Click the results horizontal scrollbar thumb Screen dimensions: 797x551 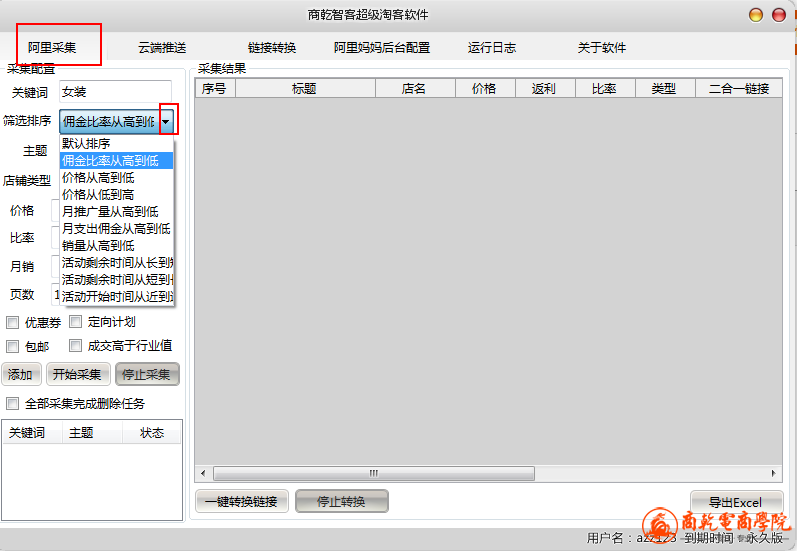tap(374, 473)
